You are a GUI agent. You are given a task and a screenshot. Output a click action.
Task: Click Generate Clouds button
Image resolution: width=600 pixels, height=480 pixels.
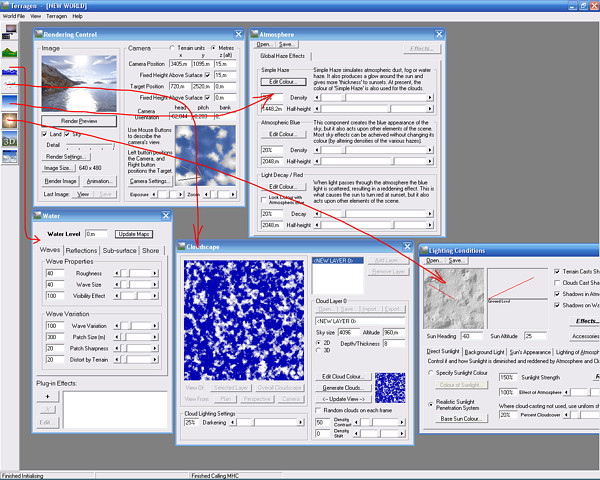[x=344, y=388]
